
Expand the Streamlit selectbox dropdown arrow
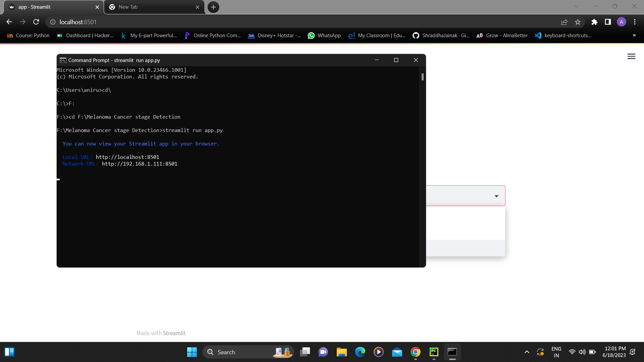[x=496, y=196]
